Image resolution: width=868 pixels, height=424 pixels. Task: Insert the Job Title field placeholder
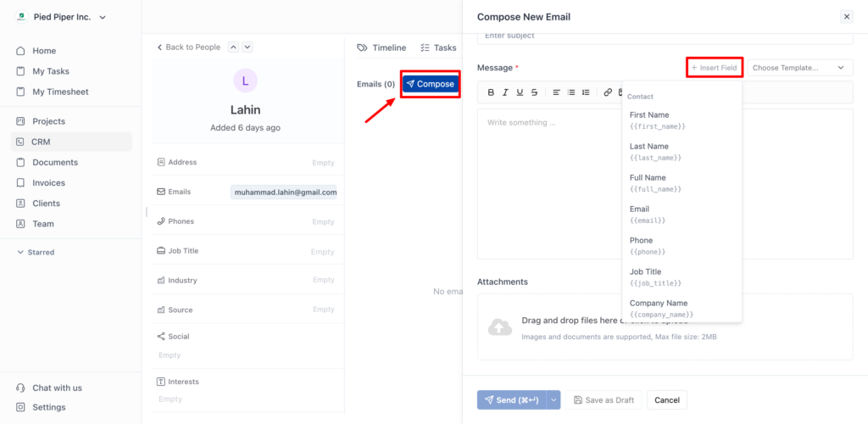pyautogui.click(x=682, y=276)
